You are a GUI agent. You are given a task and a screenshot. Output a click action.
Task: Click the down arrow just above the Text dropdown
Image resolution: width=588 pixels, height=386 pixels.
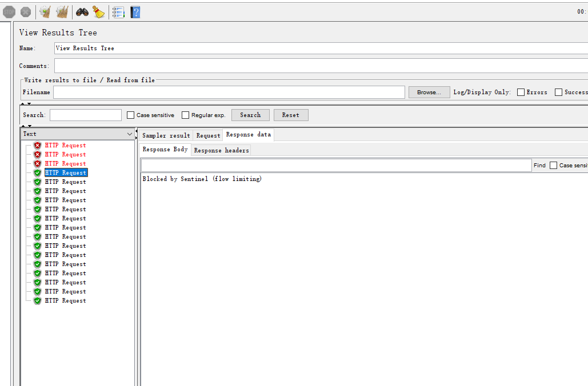(30, 126)
